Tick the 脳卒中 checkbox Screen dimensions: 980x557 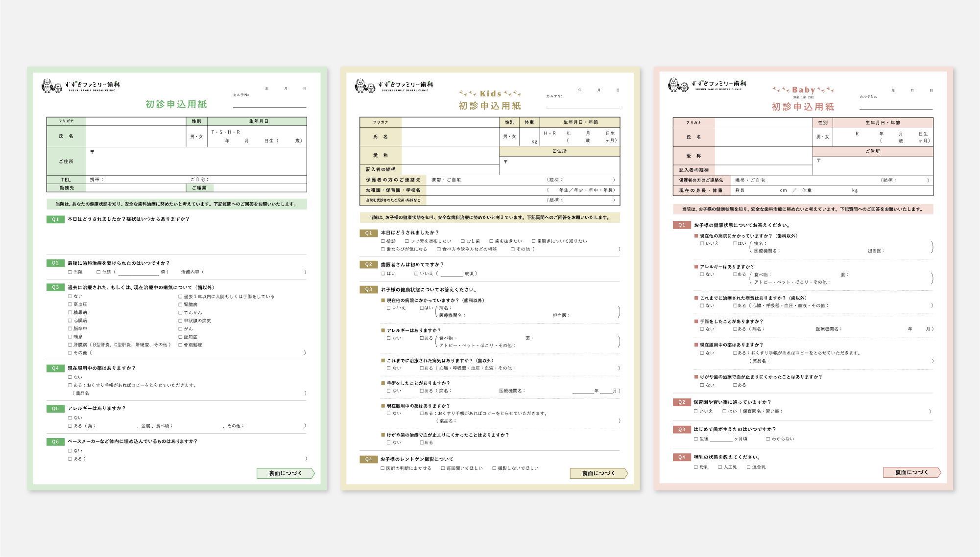click(x=70, y=328)
